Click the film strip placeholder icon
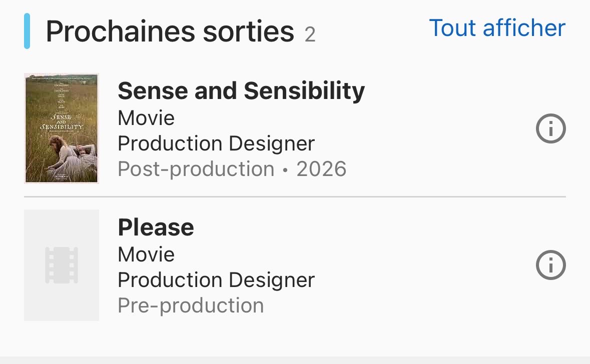The height and width of the screenshot is (364, 590). 62,265
